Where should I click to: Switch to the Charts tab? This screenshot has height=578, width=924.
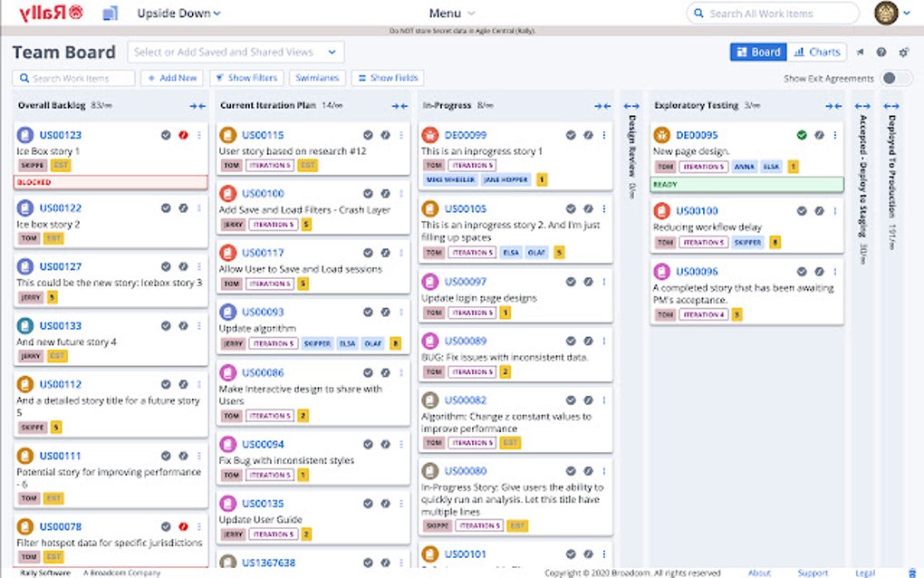pos(817,52)
